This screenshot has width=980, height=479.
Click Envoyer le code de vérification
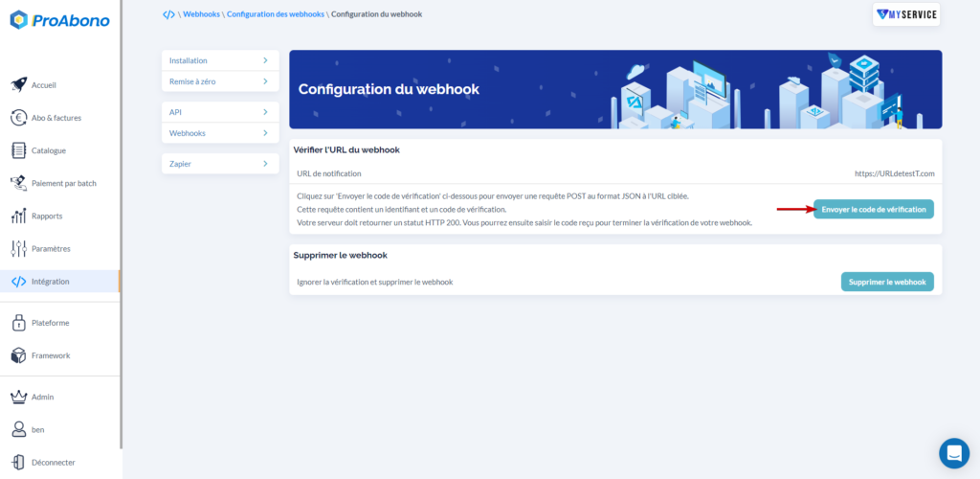click(874, 210)
